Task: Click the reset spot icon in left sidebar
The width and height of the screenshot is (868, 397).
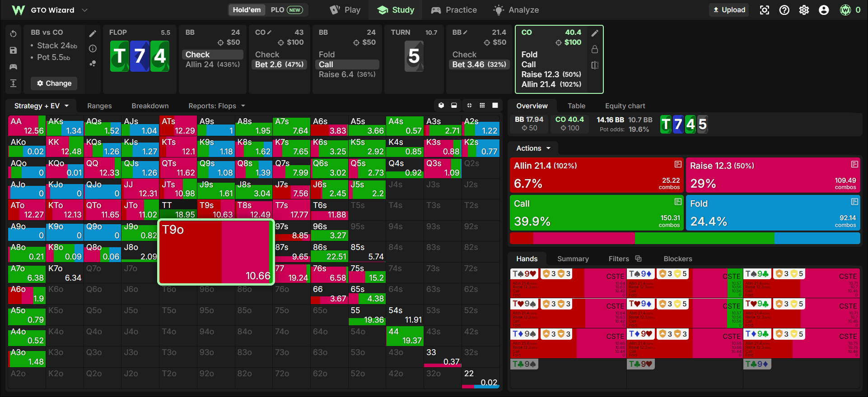Action: [14, 34]
